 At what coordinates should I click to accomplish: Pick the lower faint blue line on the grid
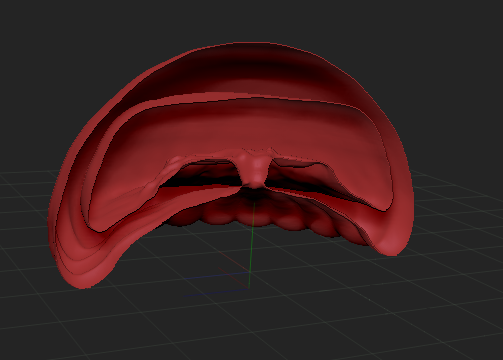click(216, 293)
